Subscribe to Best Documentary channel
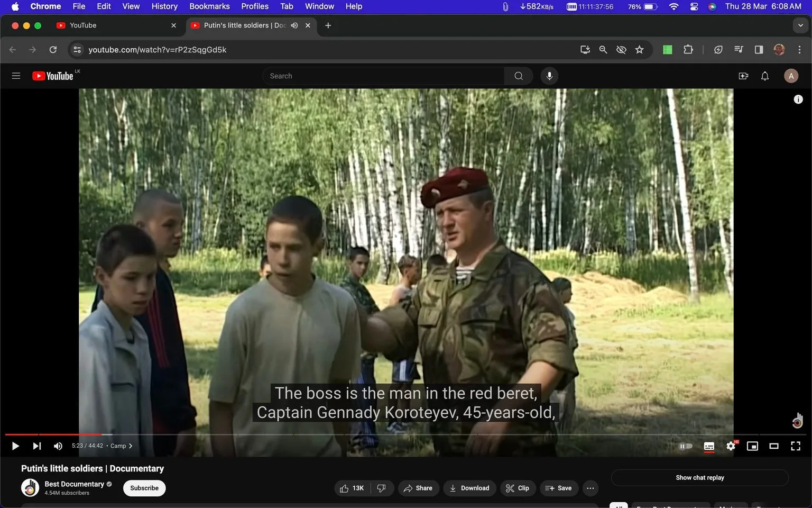 tap(144, 488)
